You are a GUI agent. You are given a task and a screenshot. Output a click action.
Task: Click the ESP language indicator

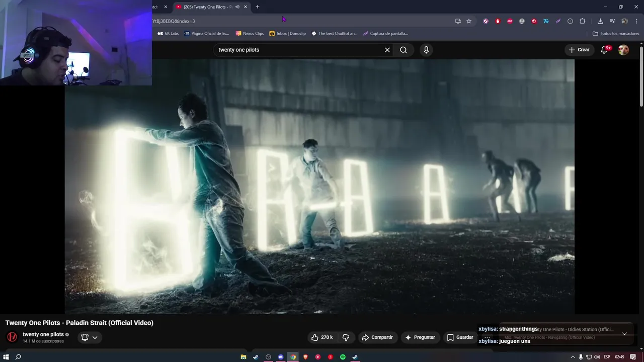[607, 357]
